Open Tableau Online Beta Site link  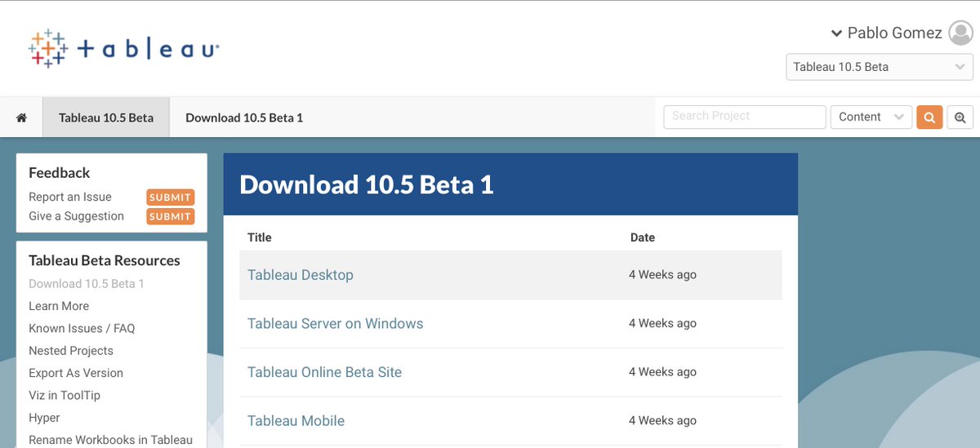(x=325, y=372)
